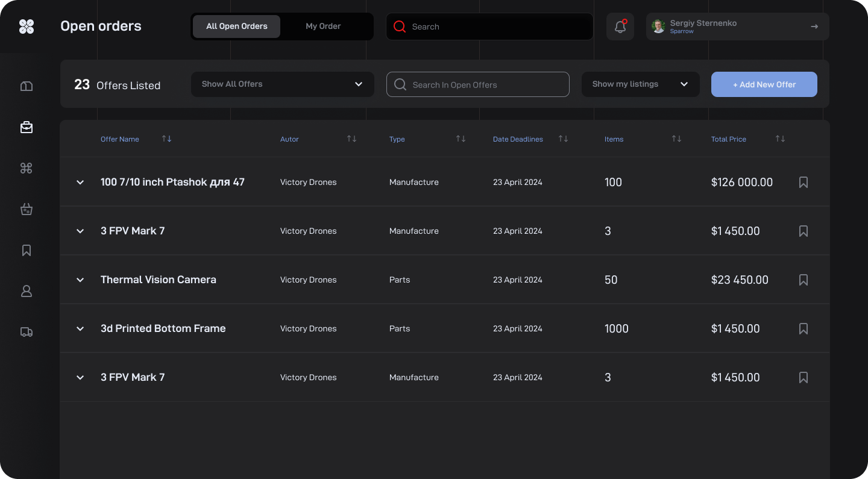This screenshot has height=479, width=868.
Task: Open the delivery truck sidebar icon
Action: [x=27, y=332]
